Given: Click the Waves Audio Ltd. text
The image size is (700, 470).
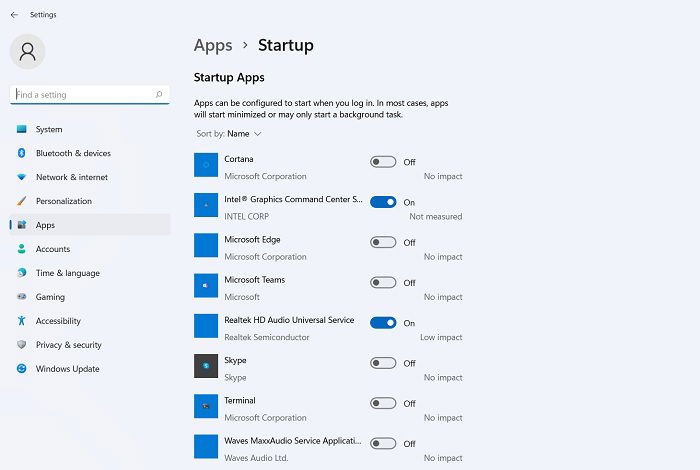Looking at the screenshot, I should (x=256, y=458).
